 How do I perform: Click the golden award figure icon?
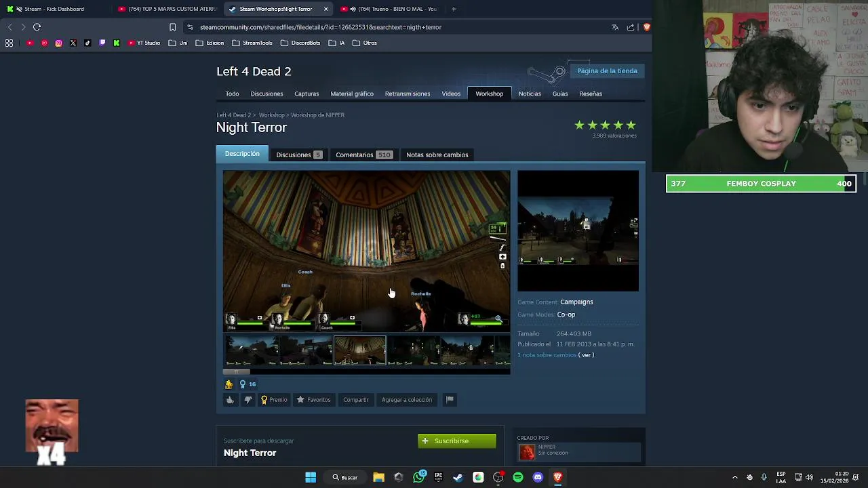click(229, 384)
